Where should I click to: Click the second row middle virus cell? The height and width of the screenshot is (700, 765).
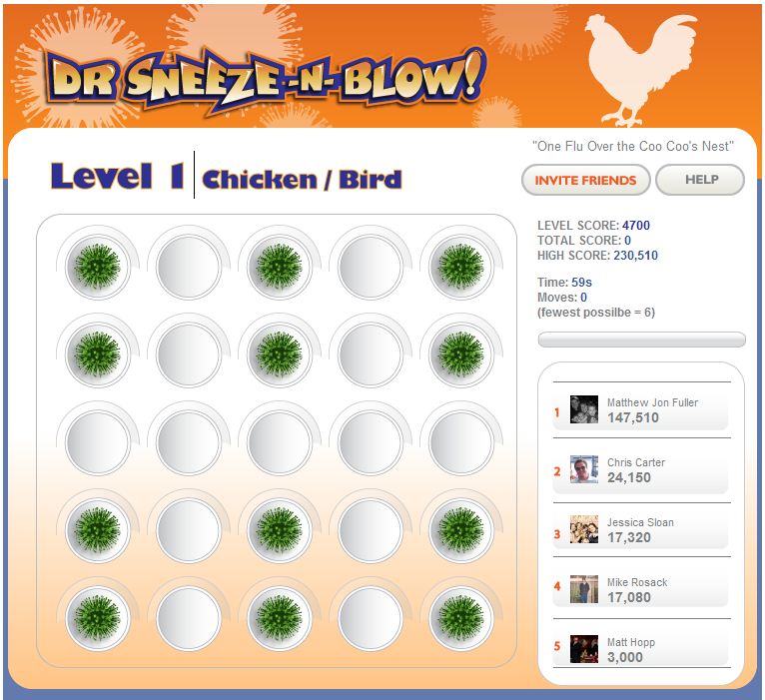point(279,354)
